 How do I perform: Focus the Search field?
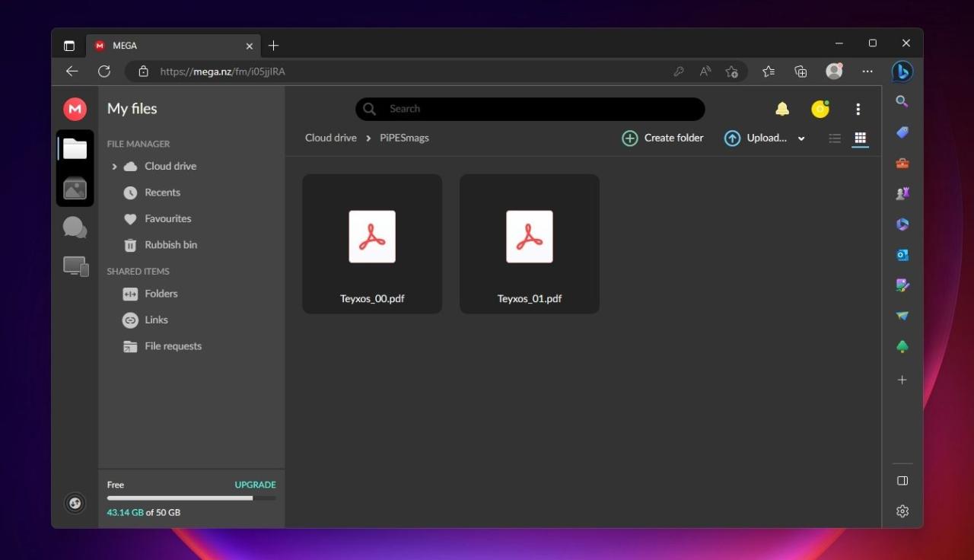[x=530, y=109]
